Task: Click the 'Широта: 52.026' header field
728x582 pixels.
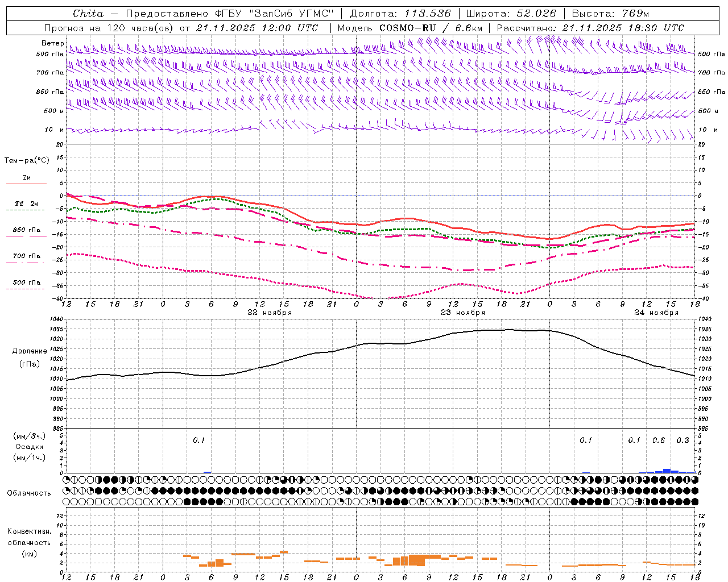Action: [511, 14]
